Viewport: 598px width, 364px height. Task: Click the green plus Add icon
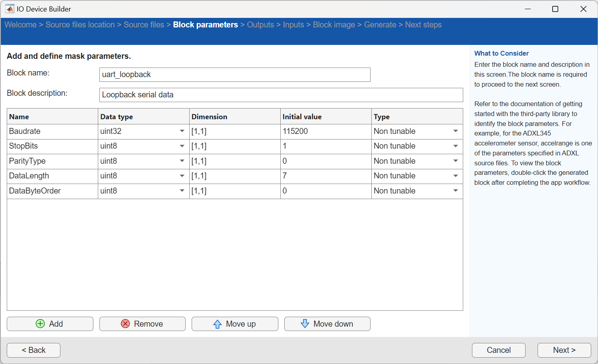40,324
